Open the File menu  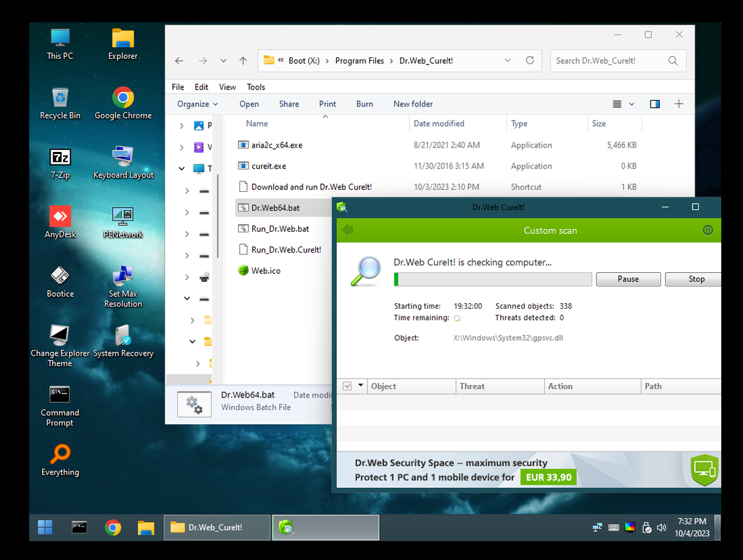(178, 87)
